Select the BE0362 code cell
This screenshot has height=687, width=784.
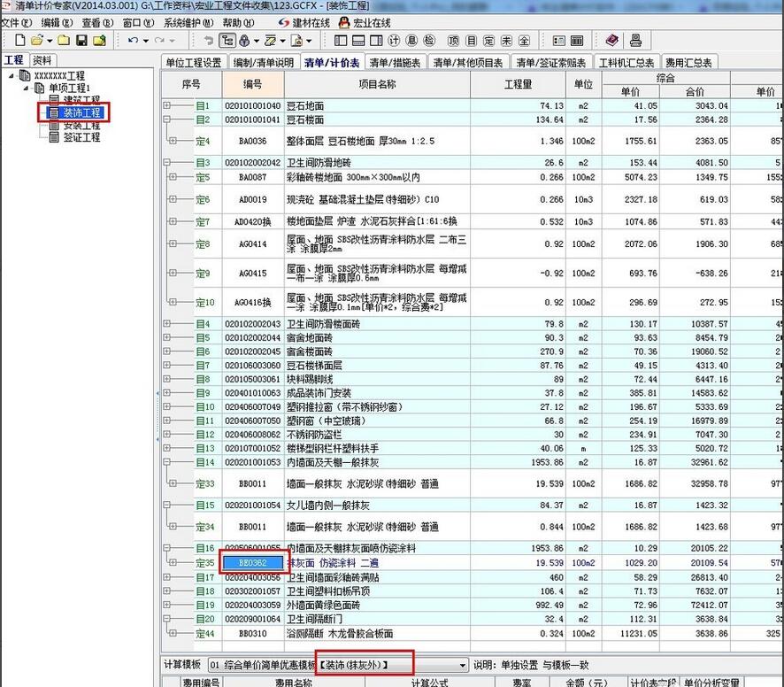click(253, 563)
